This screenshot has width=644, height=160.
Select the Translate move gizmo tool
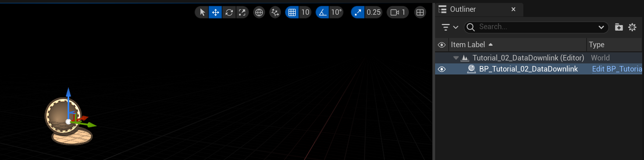click(216, 13)
